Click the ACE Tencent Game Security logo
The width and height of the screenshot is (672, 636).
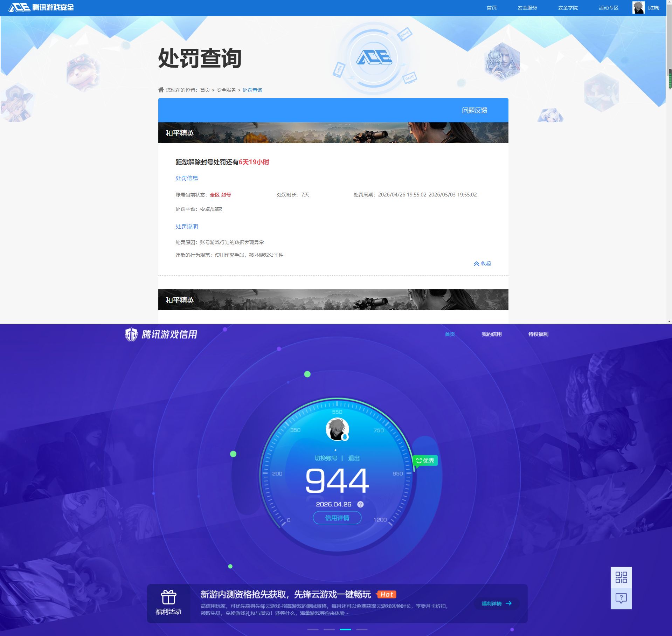(41, 7)
